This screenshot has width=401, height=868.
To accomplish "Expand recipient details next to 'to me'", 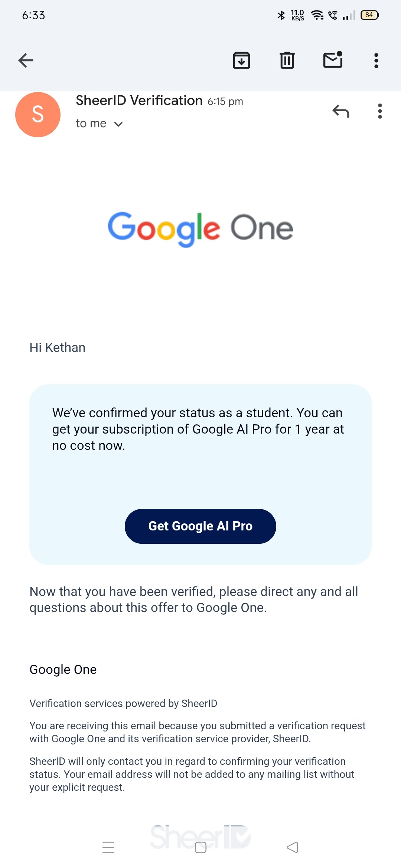I will tap(118, 124).
